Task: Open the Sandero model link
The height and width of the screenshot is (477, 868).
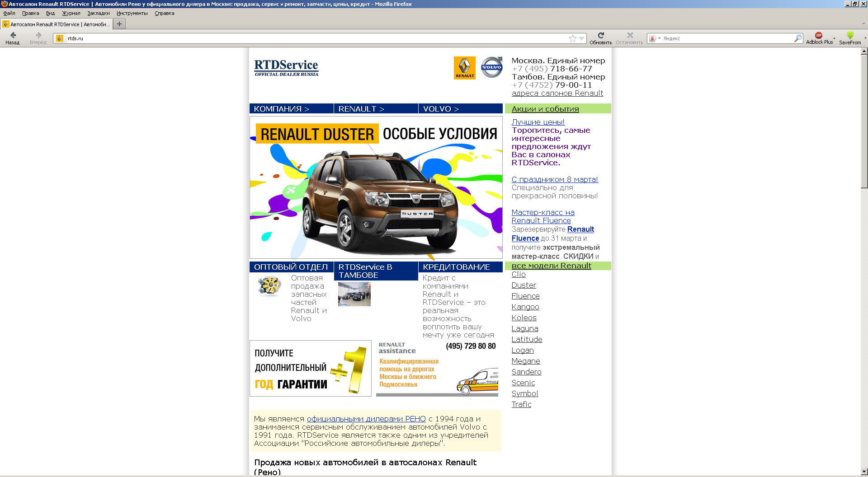Action: pos(526,372)
